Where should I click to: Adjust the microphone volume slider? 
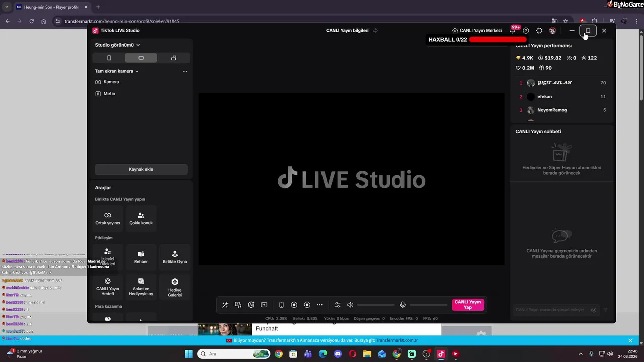pyautogui.click(x=428, y=305)
